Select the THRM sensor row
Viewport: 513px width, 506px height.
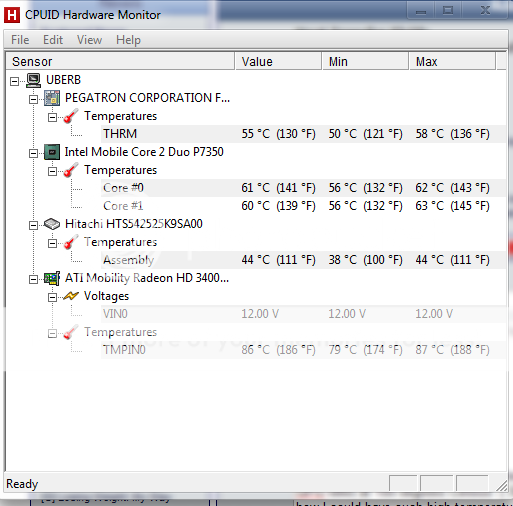point(303,134)
